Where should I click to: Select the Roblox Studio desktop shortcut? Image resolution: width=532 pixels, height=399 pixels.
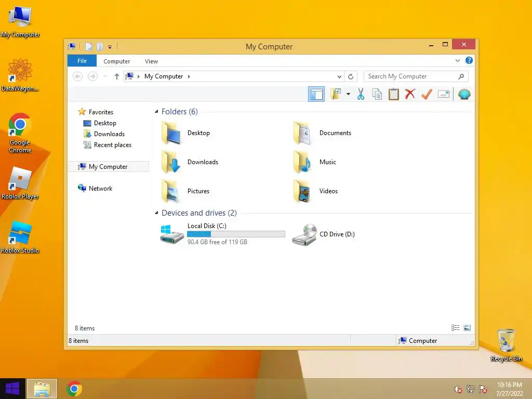[20, 237]
